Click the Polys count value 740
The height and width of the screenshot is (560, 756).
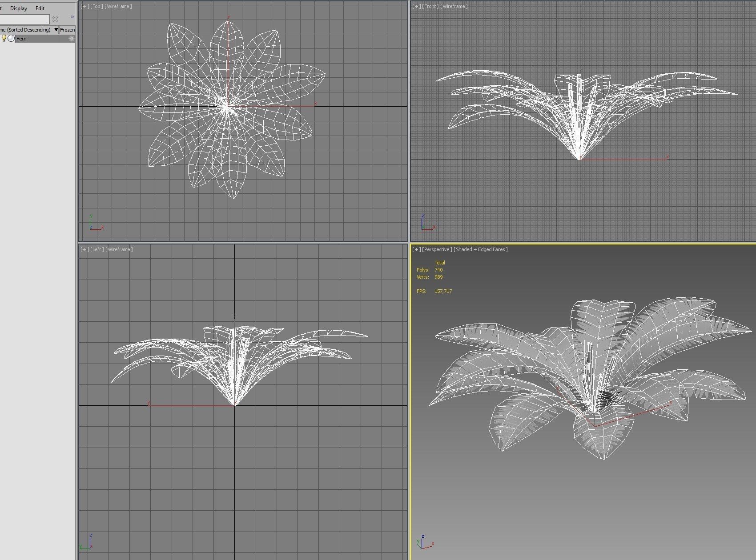pyautogui.click(x=438, y=270)
